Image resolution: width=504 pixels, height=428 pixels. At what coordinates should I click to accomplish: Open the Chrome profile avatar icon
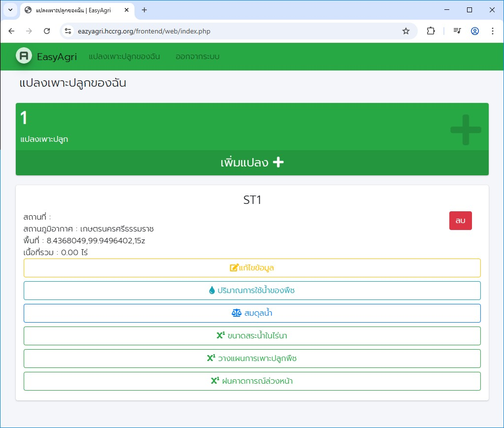click(475, 31)
